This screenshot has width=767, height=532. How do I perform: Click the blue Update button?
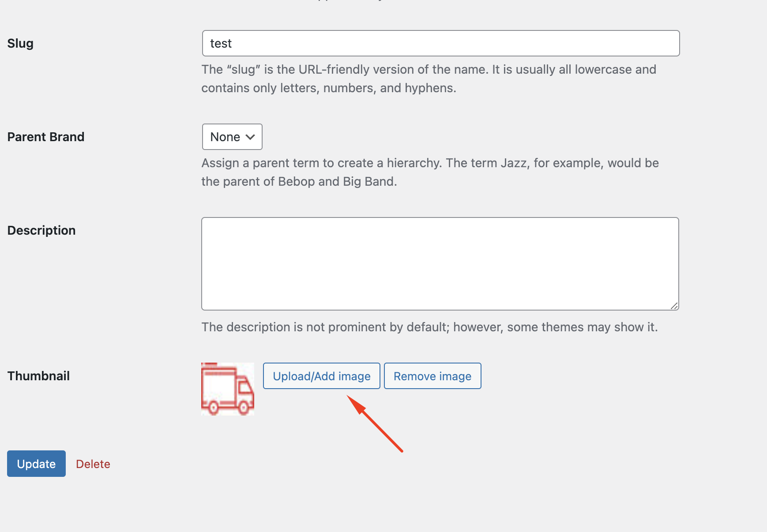(36, 464)
